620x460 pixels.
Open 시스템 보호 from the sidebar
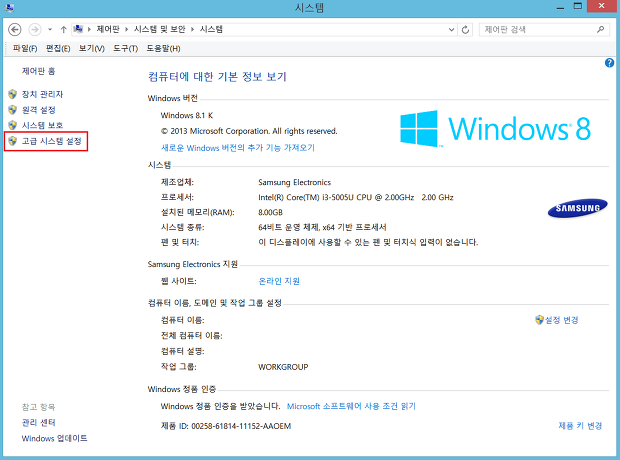pyautogui.click(x=42, y=125)
